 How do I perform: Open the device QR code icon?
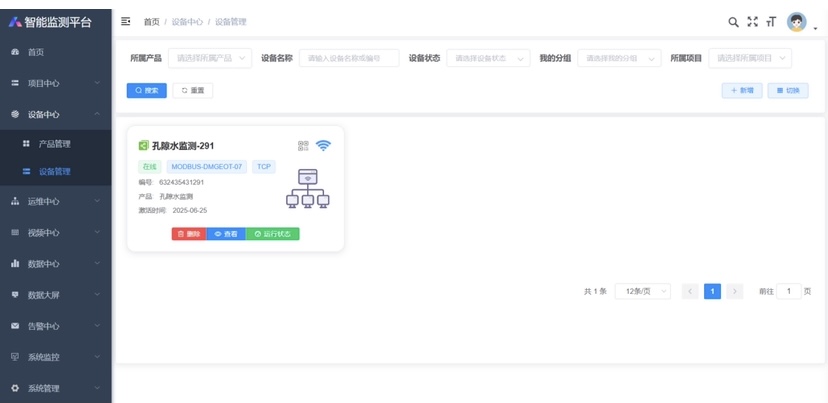click(304, 145)
